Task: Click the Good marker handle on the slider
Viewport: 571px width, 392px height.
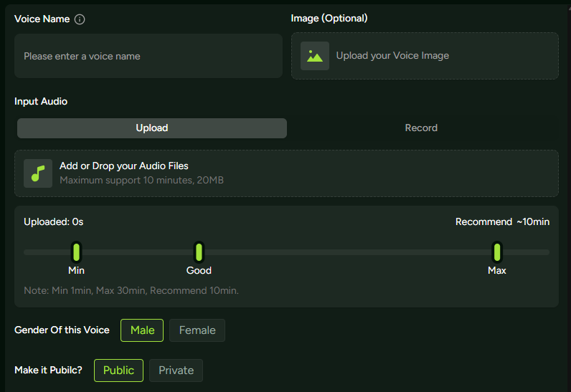Action: point(199,252)
